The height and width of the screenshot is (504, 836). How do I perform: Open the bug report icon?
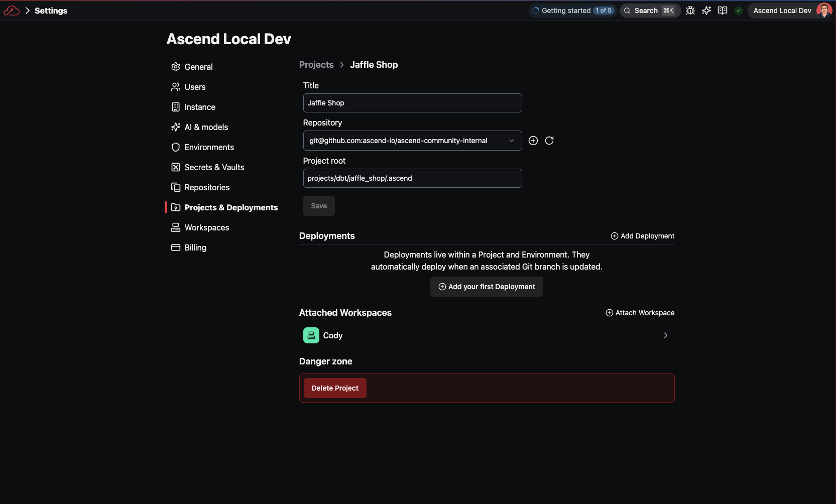690,10
